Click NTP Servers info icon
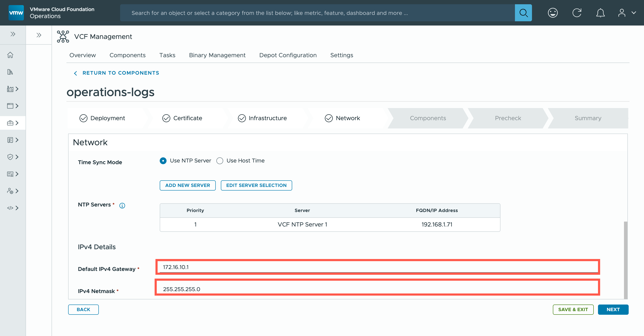Screen dimensions: 644x336 (122, 205)
